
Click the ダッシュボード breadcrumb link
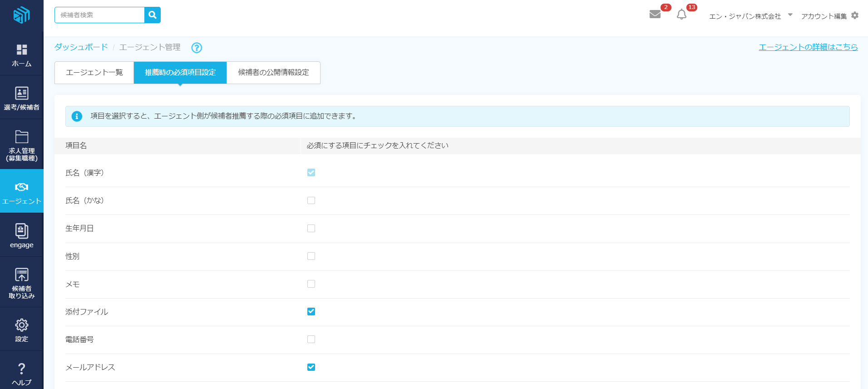coord(81,47)
